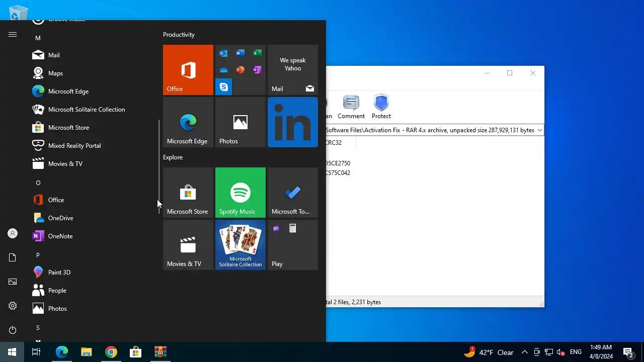Open Settings from Start sidebar
Screen dimensions: 644x362
13,306
